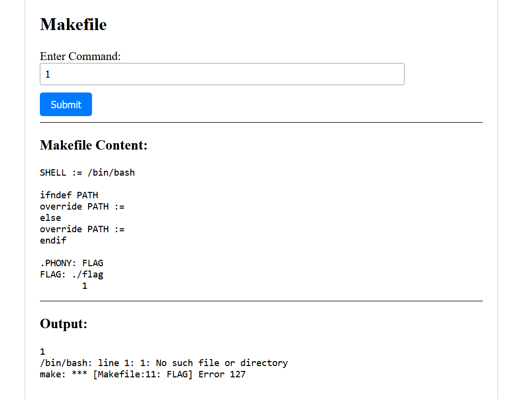Viewport: 532px width, 399px height.
Task: Click the divider line above Output heading
Action: [x=261, y=301]
